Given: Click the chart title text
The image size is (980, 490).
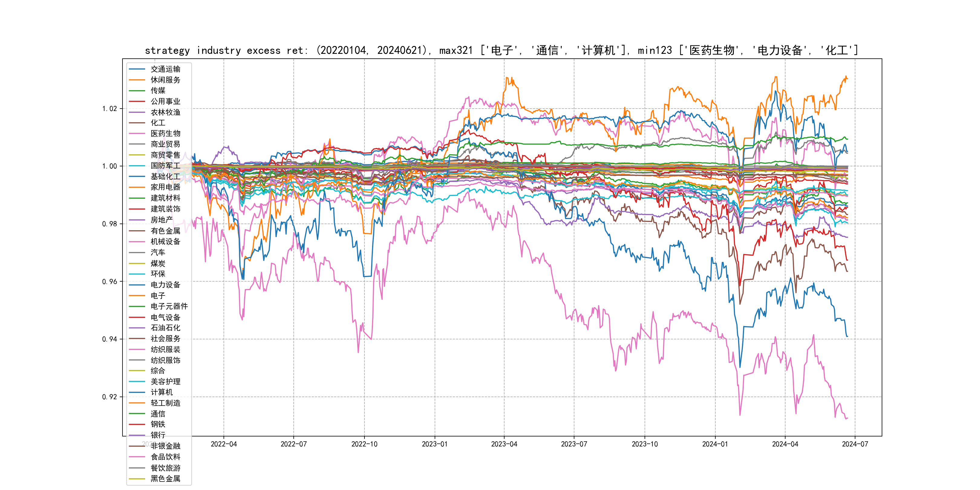Looking at the screenshot, I should (x=501, y=50).
